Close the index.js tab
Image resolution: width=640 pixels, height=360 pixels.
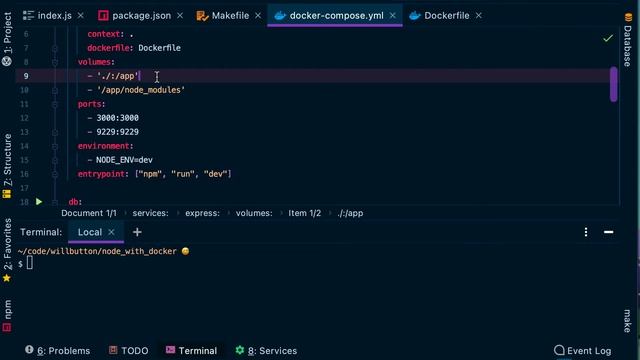(81, 16)
